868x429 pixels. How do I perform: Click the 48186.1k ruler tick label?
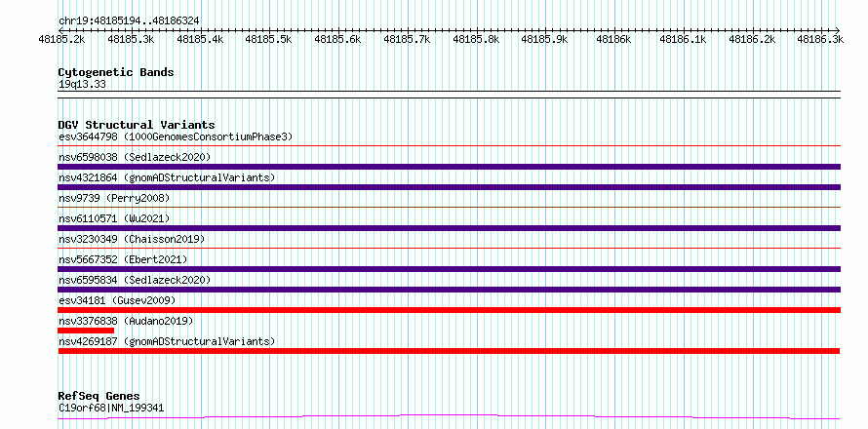[683, 39]
